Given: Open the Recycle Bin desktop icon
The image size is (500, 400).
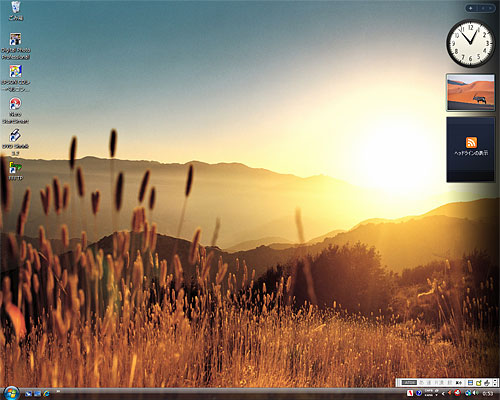Looking at the screenshot, I should click(16, 11).
